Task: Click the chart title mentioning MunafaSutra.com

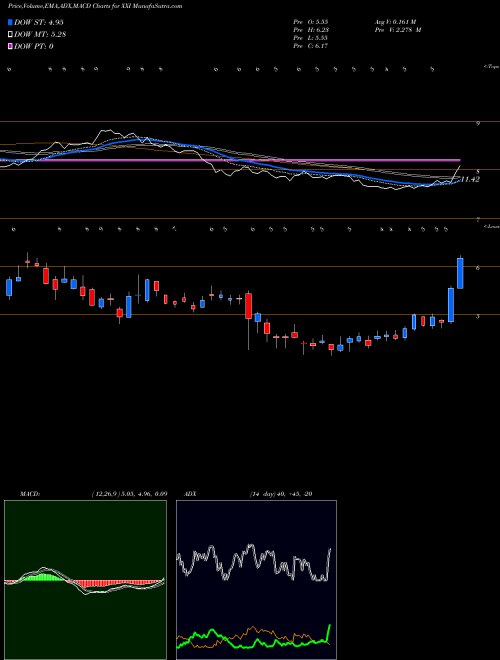Action: [95, 7]
